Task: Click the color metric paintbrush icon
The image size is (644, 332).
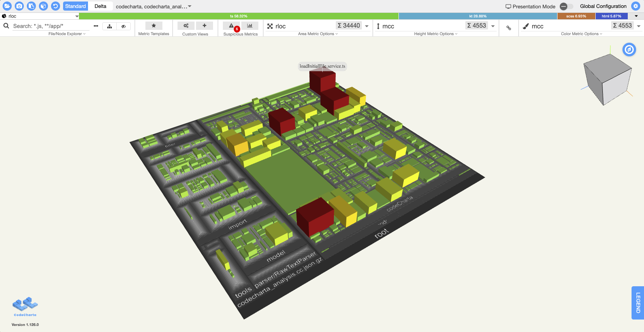Action: (525, 26)
